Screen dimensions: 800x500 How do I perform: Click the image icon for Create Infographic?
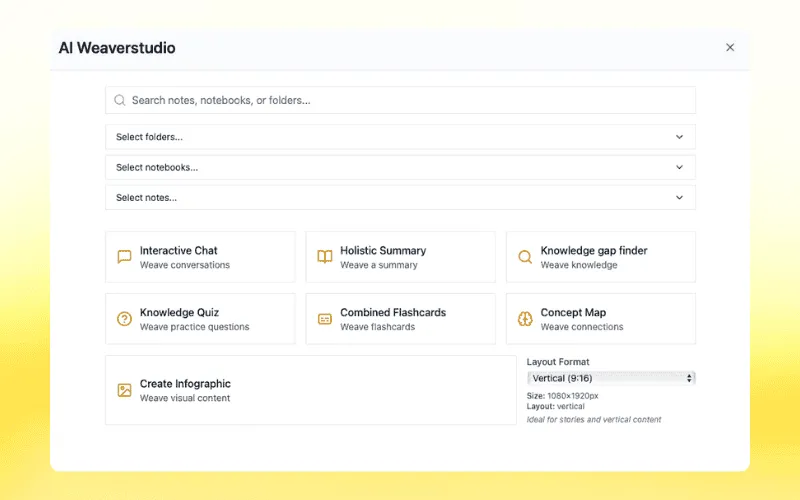[x=124, y=390]
